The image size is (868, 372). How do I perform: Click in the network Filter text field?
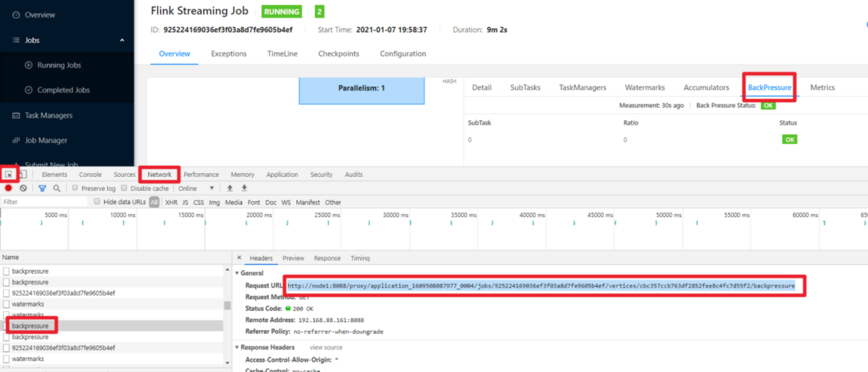[44, 202]
